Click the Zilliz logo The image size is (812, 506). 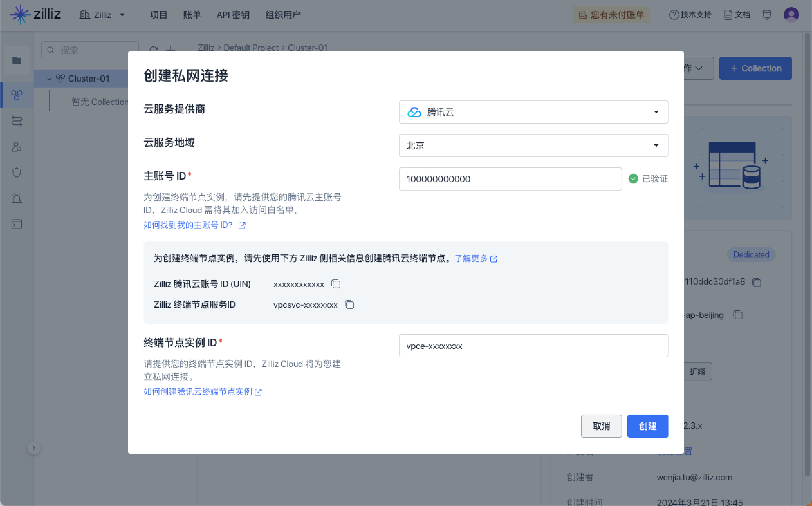tap(35, 14)
